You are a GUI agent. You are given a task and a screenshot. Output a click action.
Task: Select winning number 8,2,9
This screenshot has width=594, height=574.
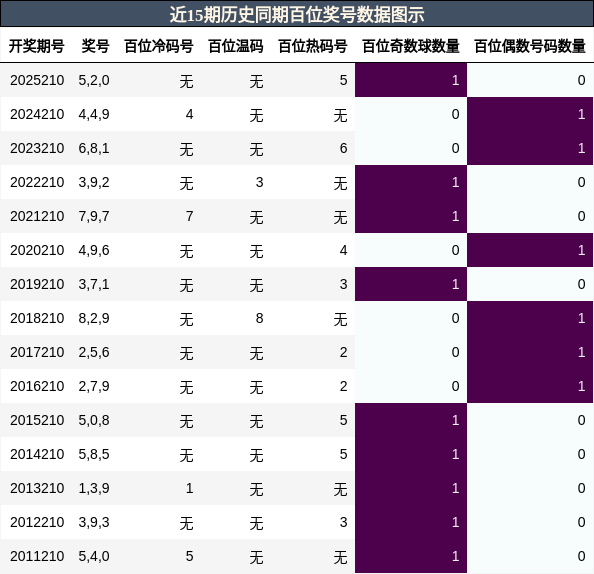coord(94,318)
